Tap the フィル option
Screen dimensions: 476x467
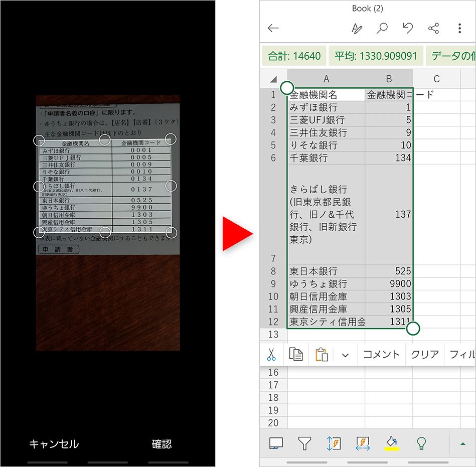click(x=461, y=354)
